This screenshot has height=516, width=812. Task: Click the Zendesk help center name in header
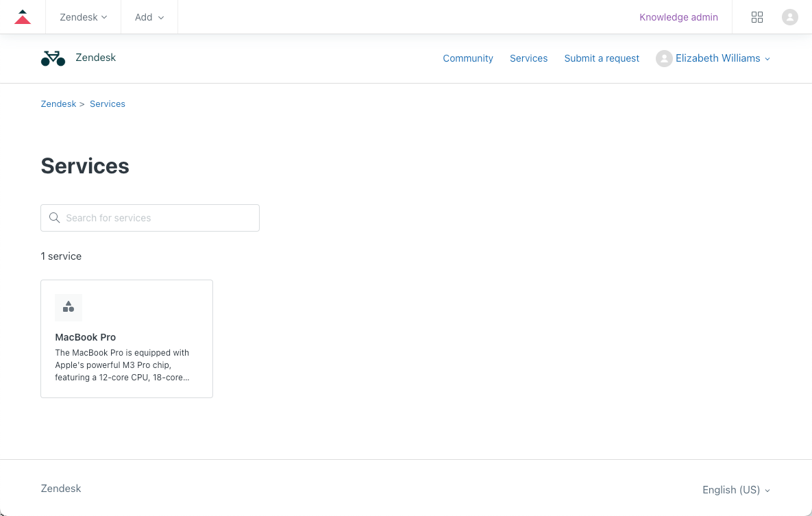click(95, 58)
